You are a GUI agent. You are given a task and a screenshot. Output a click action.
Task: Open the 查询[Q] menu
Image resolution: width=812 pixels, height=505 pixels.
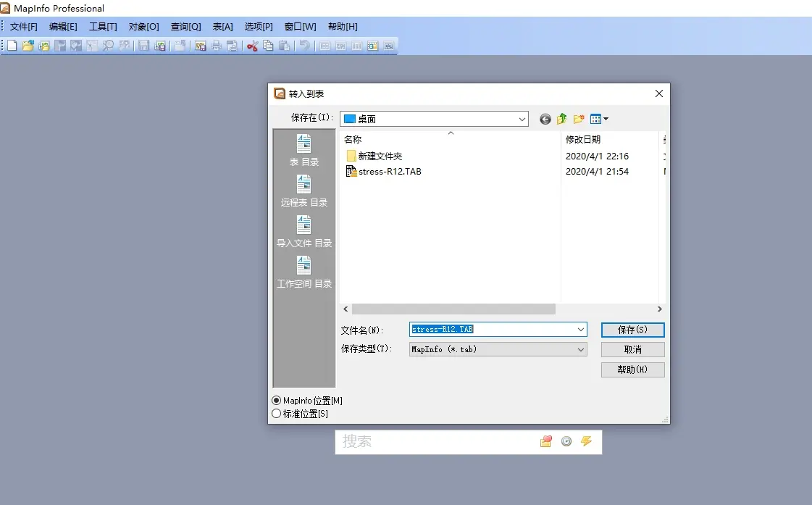pos(186,26)
